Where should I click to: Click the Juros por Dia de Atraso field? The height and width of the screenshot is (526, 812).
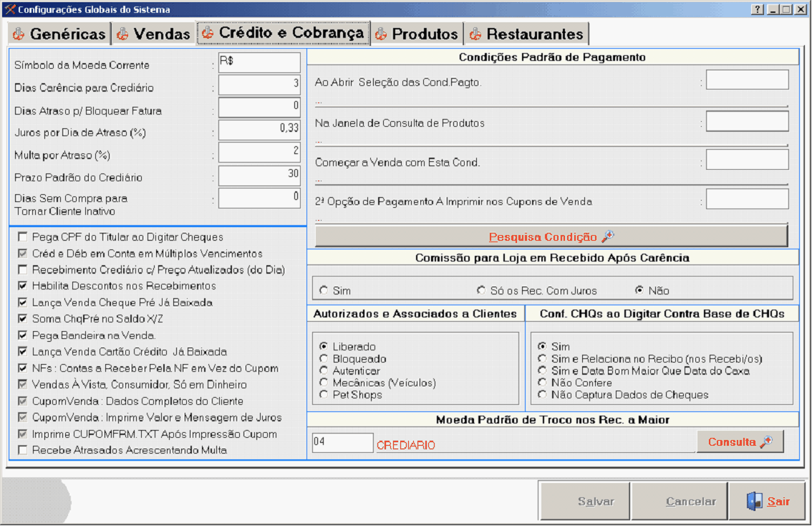click(259, 130)
